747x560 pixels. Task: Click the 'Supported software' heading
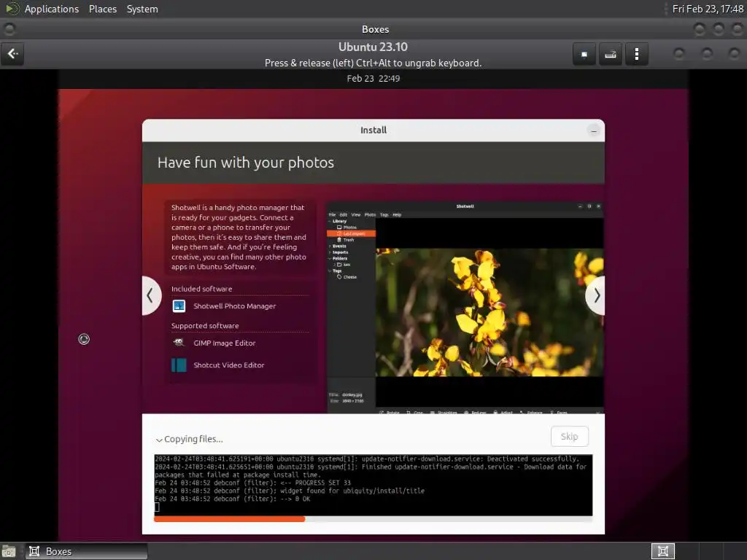(205, 326)
